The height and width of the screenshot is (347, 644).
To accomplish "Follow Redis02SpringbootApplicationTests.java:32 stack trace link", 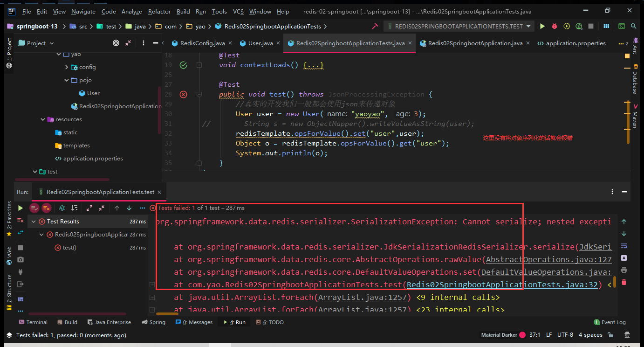I will point(502,285).
